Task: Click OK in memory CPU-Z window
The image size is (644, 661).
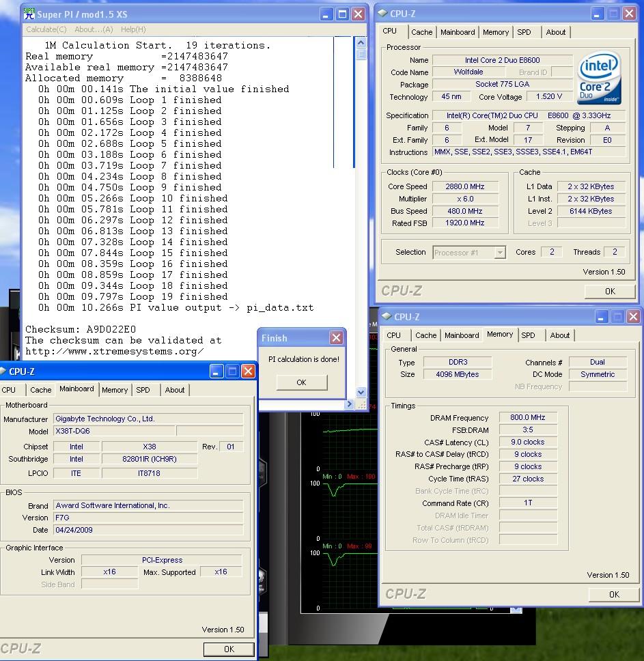Action: click(x=614, y=594)
